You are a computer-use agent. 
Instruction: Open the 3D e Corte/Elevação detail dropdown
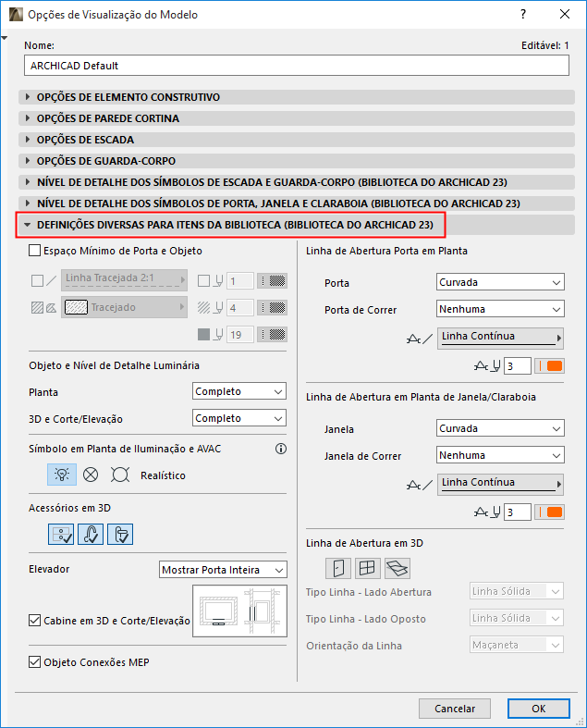pyautogui.click(x=239, y=418)
